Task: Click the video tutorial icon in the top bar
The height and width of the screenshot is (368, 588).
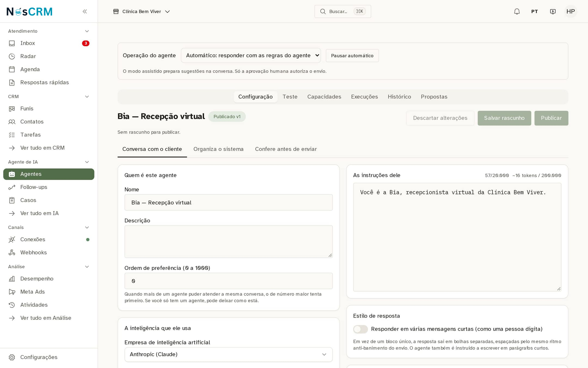Action: point(553,11)
